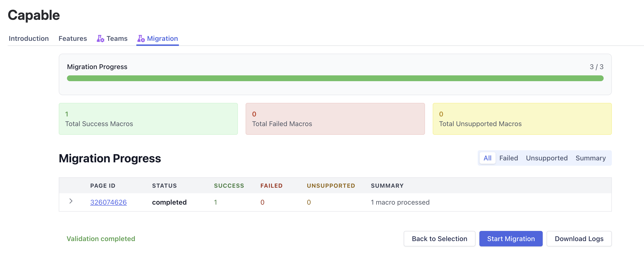
Task: Click the green migration progress bar
Action: click(x=335, y=79)
